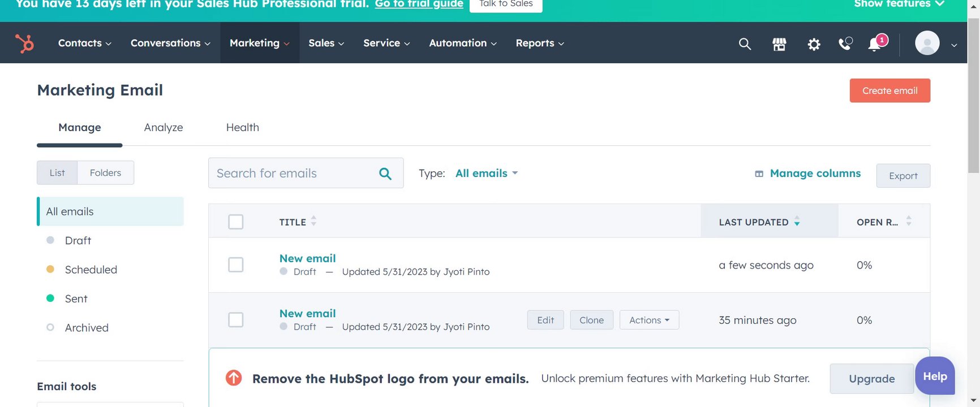This screenshot has height=407, width=980.
Task: Open the settings gear icon
Action: click(814, 44)
